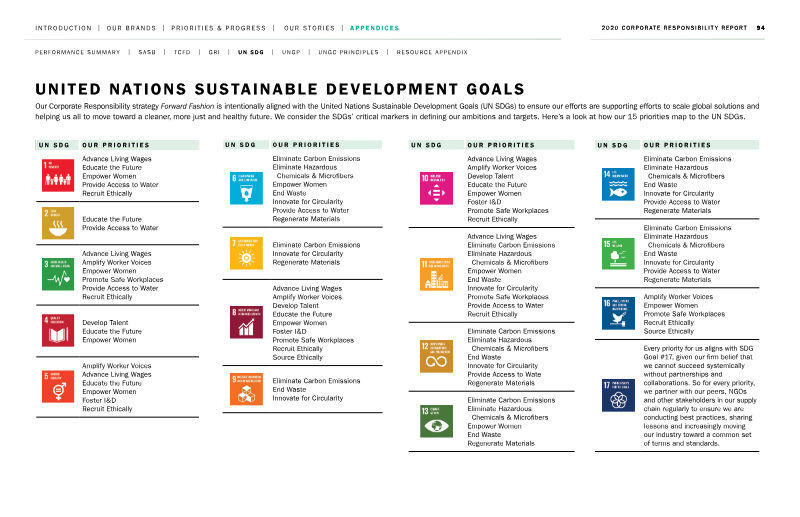
Task: Open the GRI sub-section
Action: [214, 52]
